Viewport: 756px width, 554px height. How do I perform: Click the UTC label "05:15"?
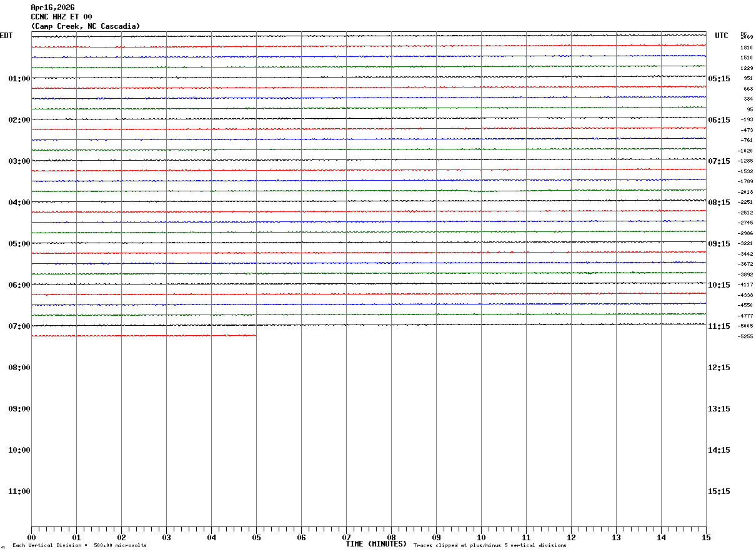[x=719, y=79]
